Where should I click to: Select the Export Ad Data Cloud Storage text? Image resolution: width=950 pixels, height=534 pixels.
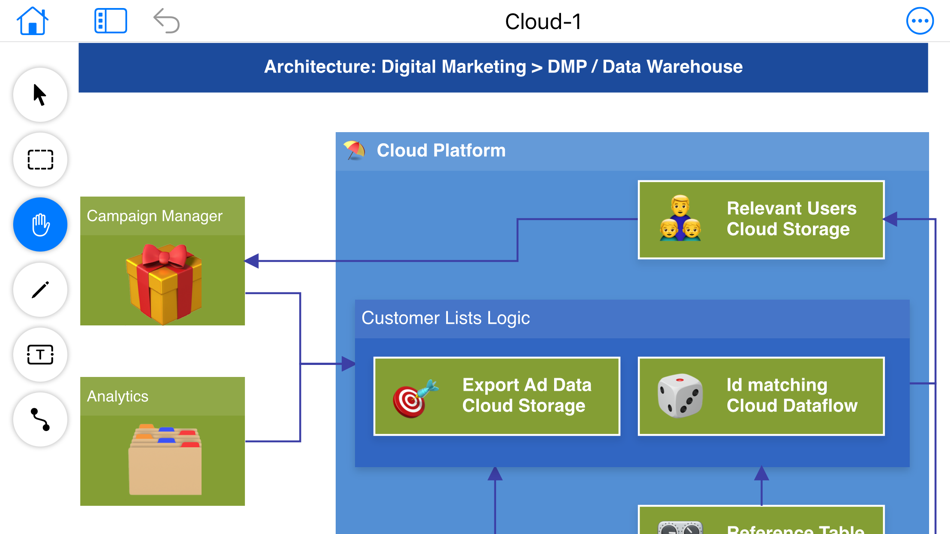(x=526, y=395)
